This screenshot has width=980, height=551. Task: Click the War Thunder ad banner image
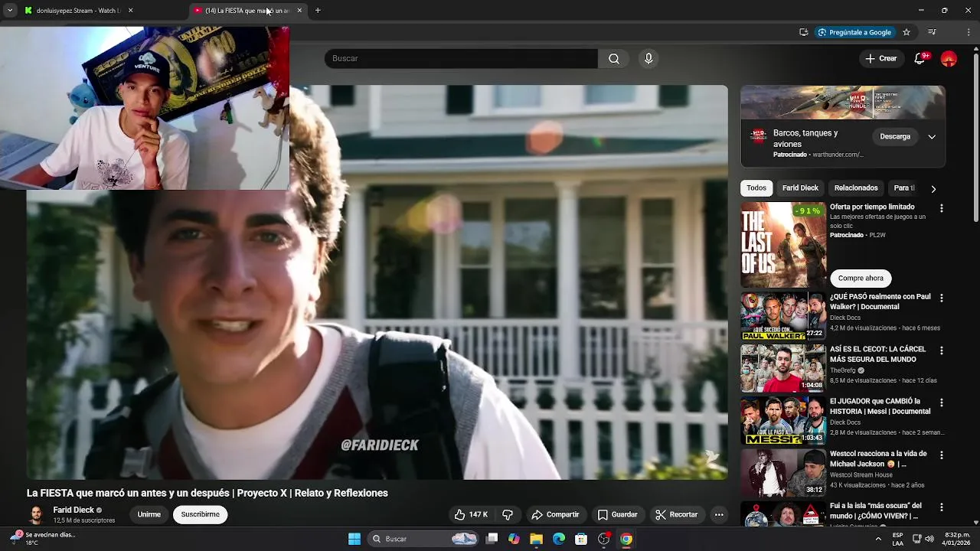(x=843, y=103)
